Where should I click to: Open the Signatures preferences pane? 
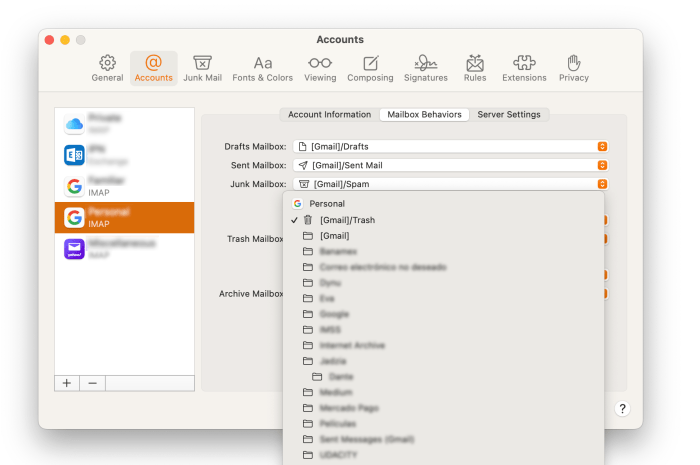426,68
